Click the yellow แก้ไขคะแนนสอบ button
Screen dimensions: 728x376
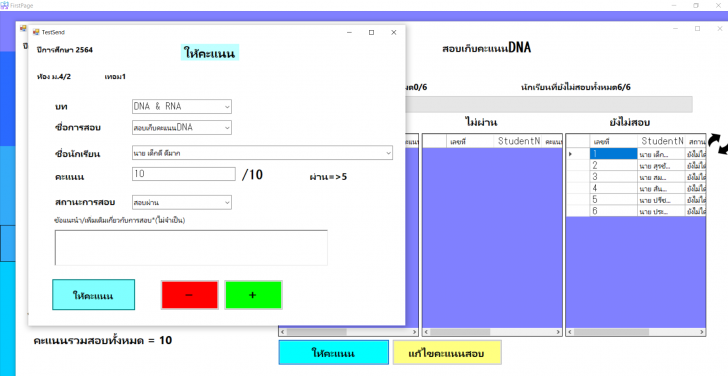447,353
